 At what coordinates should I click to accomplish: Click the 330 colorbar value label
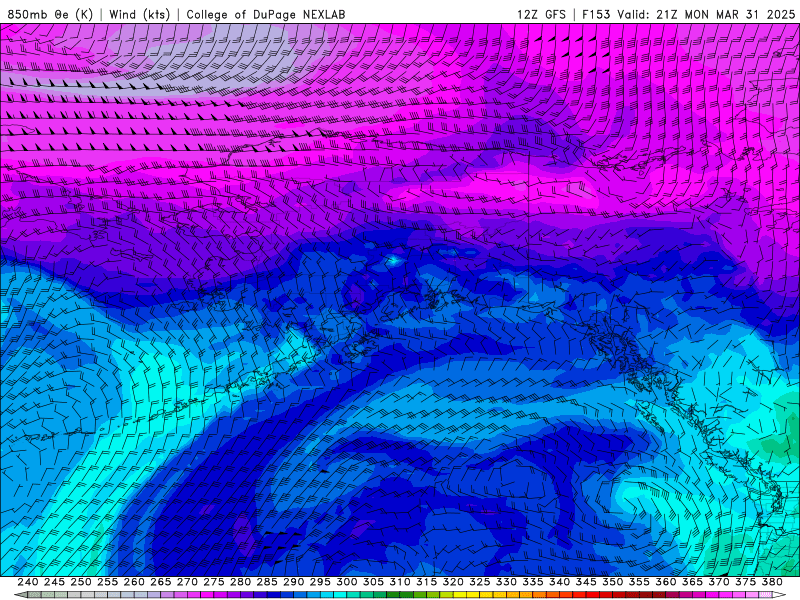coord(506,582)
